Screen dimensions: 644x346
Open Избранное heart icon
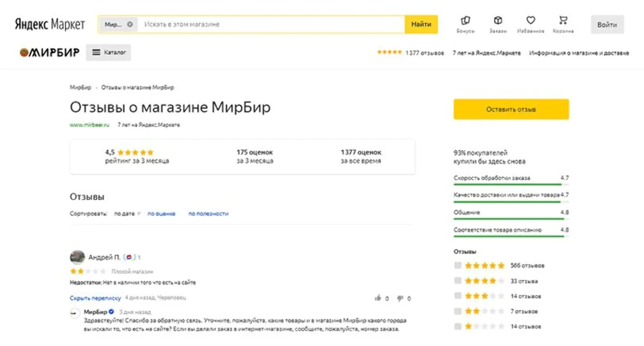click(x=530, y=24)
